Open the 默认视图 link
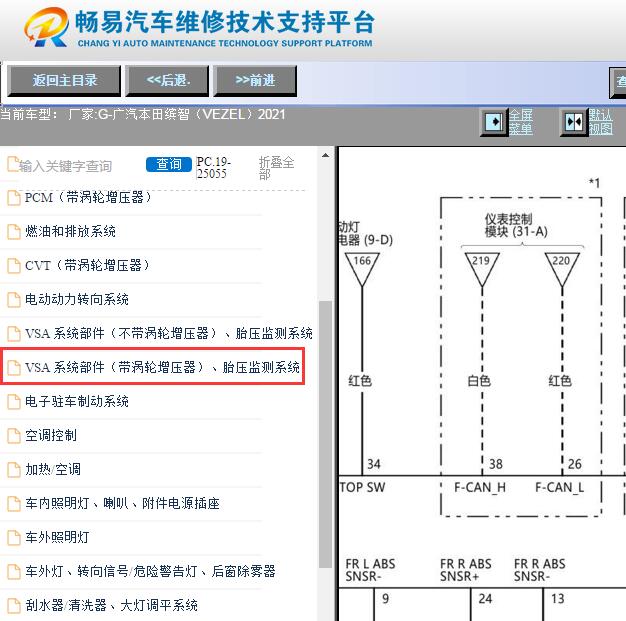 [600, 122]
